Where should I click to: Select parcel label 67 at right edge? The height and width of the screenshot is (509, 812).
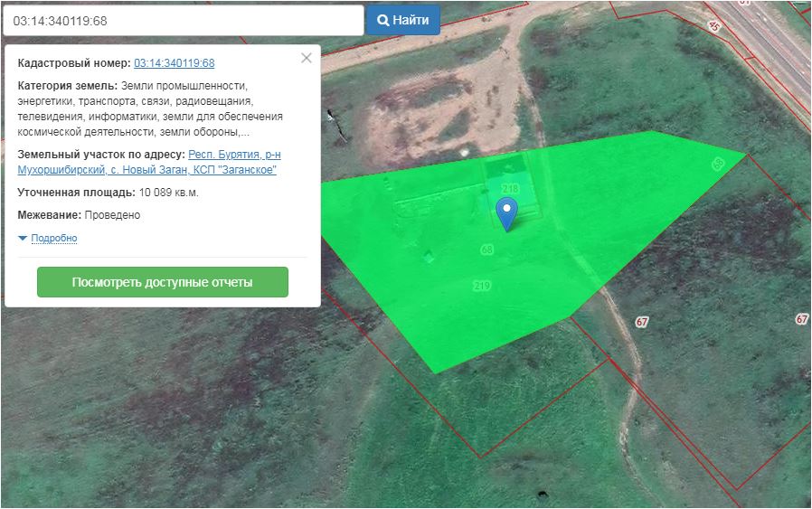click(x=801, y=319)
